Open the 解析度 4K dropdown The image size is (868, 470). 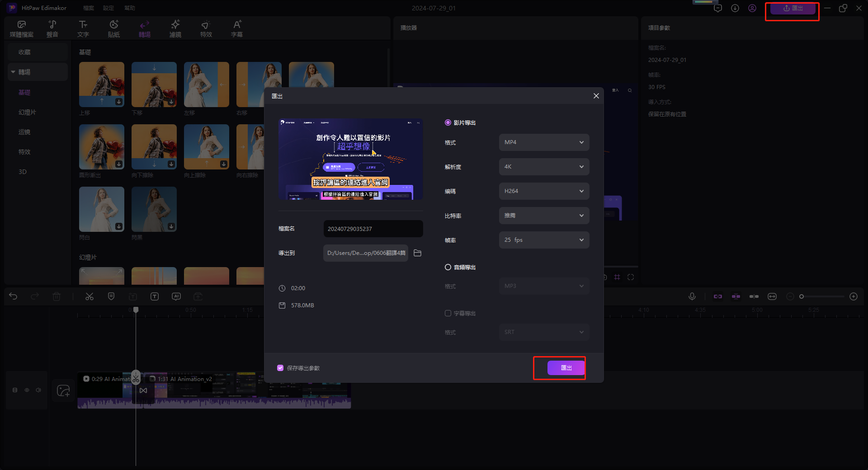pos(544,167)
